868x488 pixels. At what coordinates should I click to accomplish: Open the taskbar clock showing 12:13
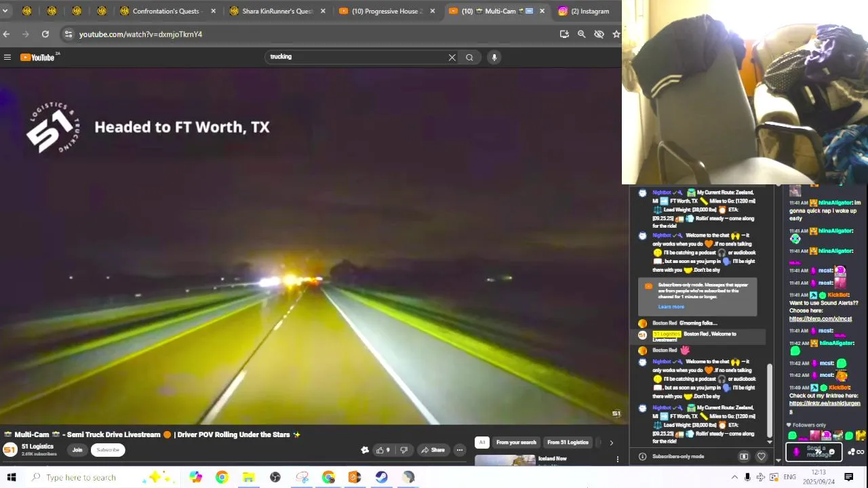[x=818, y=477]
